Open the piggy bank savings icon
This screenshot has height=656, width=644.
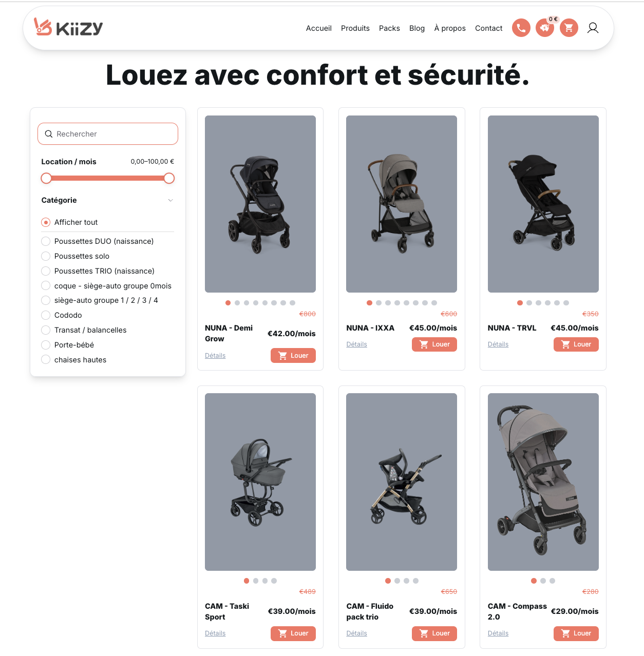pos(545,28)
